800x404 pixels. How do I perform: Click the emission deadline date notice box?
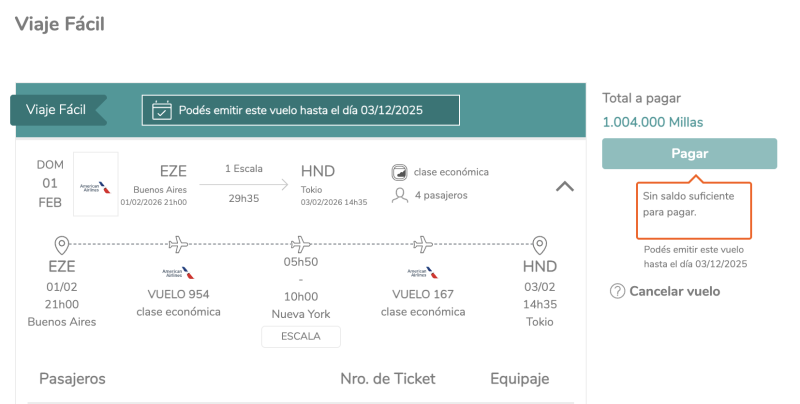[x=300, y=110]
